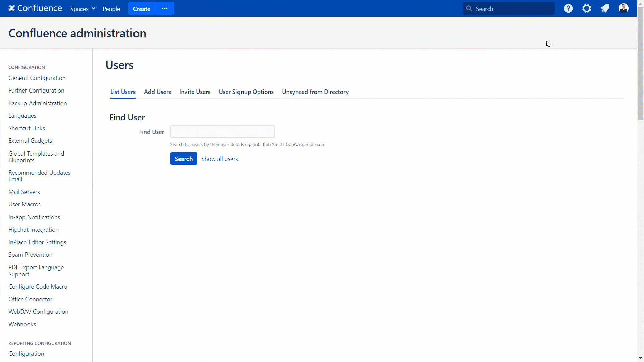Click the More options ellipsis icon

click(x=164, y=8)
